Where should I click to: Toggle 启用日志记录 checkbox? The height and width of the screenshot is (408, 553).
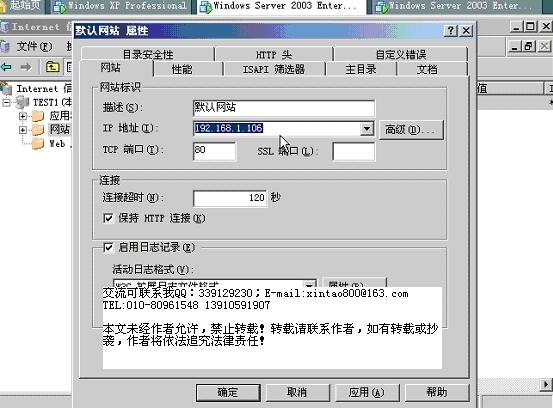coord(108,247)
